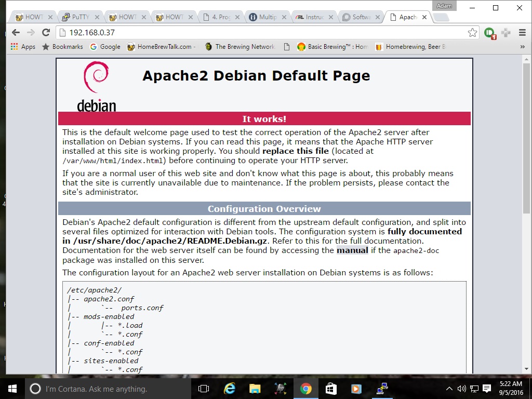This screenshot has height=399, width=532.
Task: Click the 'Apache2 Debian Default Page' title
Action: tap(256, 76)
